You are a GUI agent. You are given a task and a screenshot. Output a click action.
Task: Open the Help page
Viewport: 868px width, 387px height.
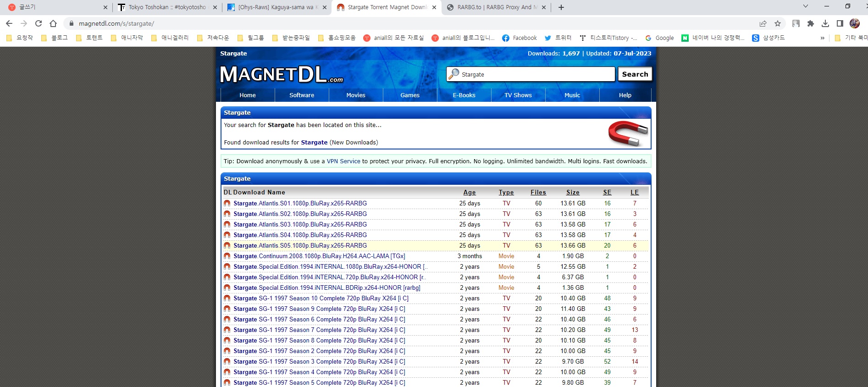625,95
